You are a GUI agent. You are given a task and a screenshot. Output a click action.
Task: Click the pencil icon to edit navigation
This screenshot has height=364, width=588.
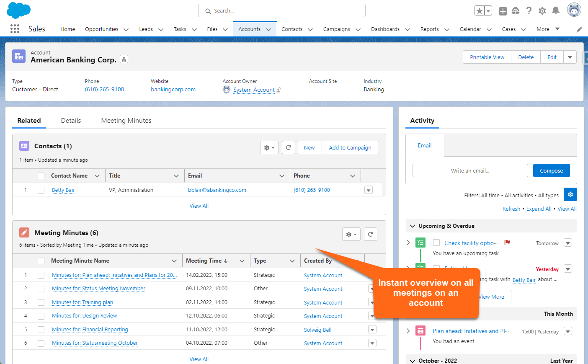pyautogui.click(x=579, y=29)
